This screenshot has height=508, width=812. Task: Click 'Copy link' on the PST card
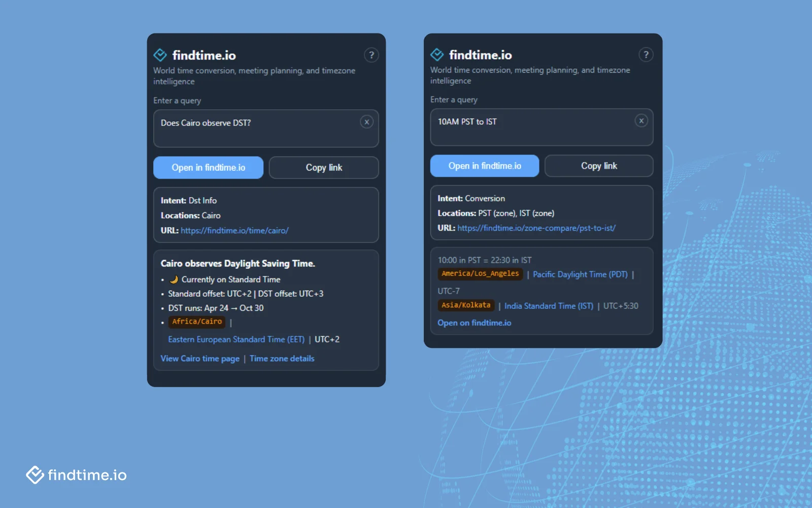(599, 166)
